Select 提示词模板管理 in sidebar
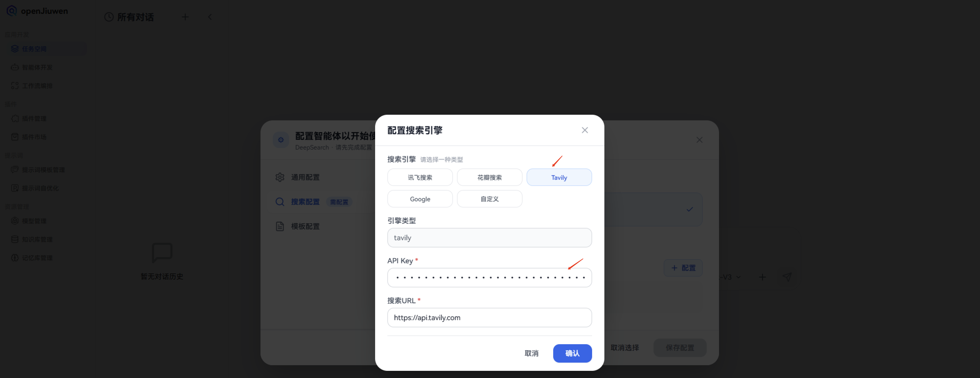Image resolution: width=980 pixels, height=378 pixels. click(x=14, y=169)
